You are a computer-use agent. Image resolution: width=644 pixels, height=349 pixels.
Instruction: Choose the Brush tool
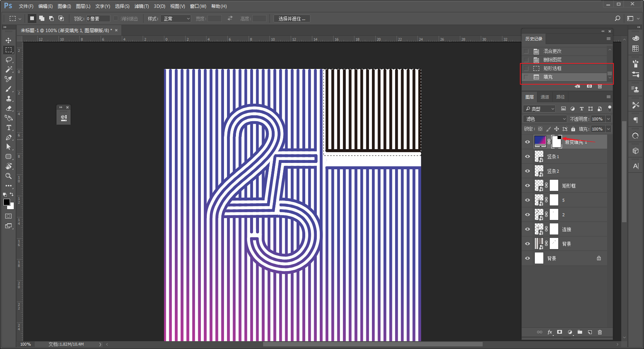(9, 89)
